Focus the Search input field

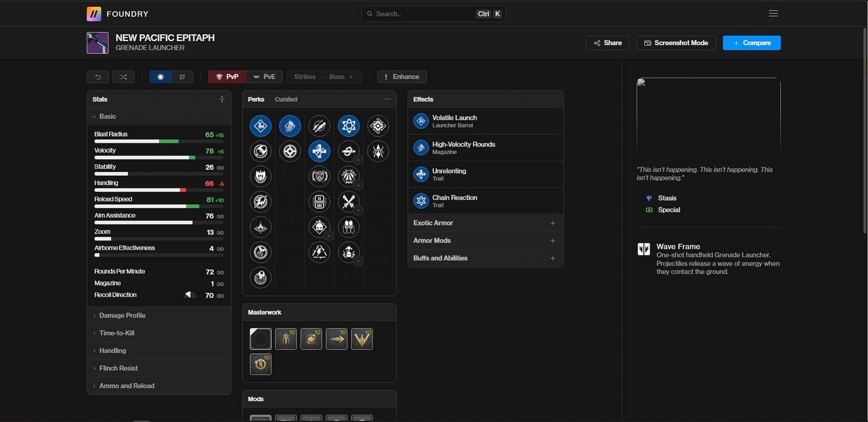[x=433, y=14]
